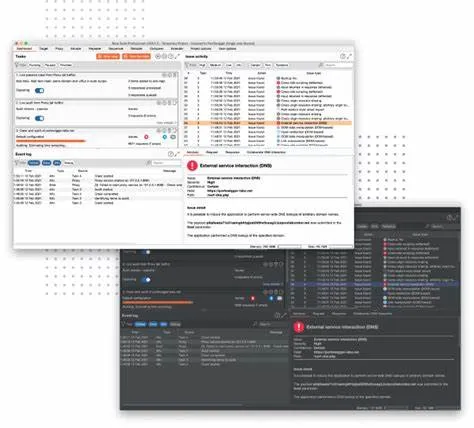Expand View details on the live audit task
This screenshot has height=428, width=474.
click(166, 123)
